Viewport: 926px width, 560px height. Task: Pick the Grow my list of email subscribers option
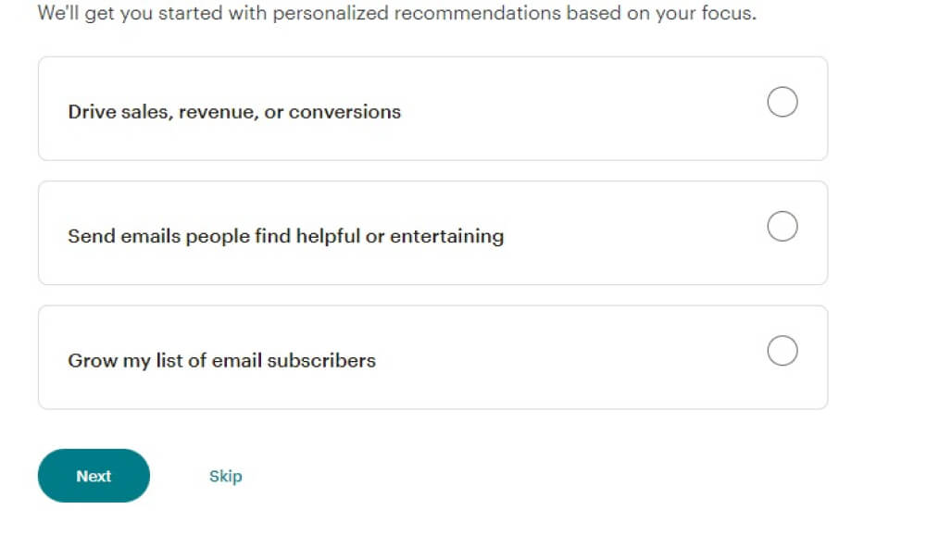[x=782, y=351]
